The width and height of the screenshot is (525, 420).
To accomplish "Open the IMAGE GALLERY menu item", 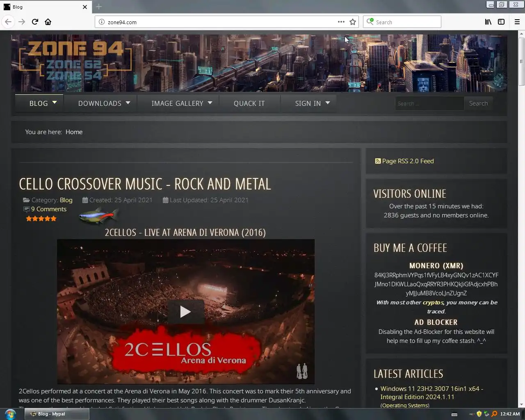I will (177, 103).
